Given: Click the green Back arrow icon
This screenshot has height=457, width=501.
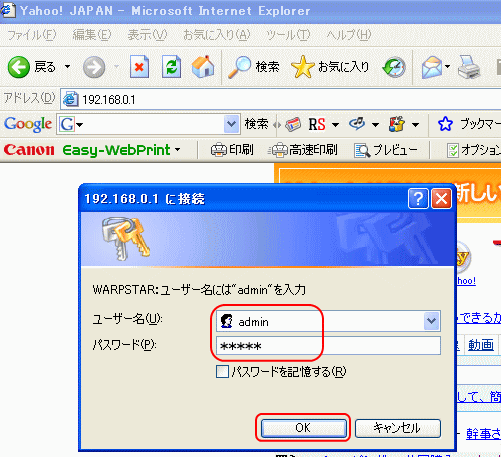Looking at the screenshot, I should (19, 67).
